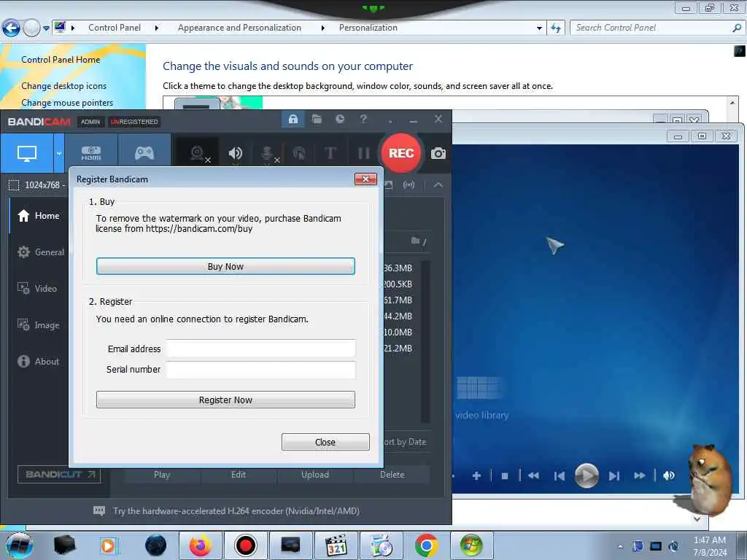Click the media player fast forward button
The image size is (747, 560).
coord(640,475)
